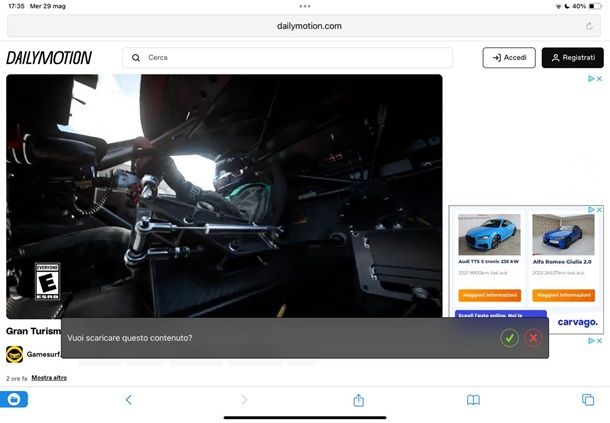Go forward with the browser arrow
The width and height of the screenshot is (610, 423).
coord(244,399)
